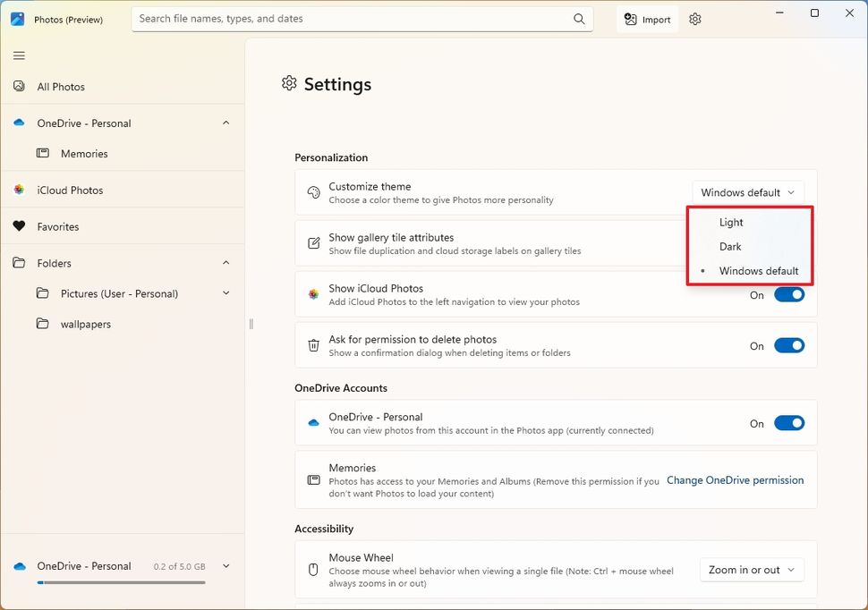868x610 pixels.
Task: Click the settings gear in title bar
Action: coord(695,19)
